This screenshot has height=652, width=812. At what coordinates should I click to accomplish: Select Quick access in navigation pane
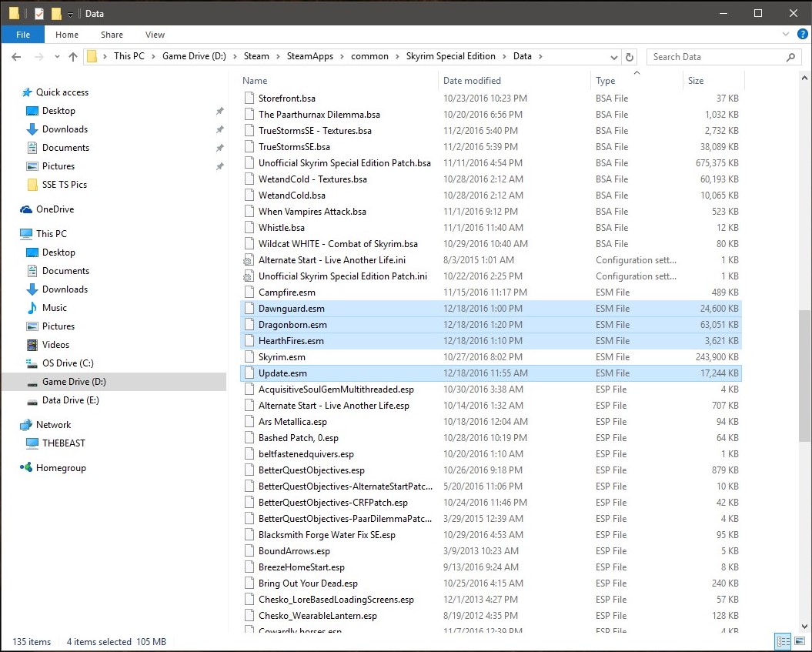click(x=62, y=92)
